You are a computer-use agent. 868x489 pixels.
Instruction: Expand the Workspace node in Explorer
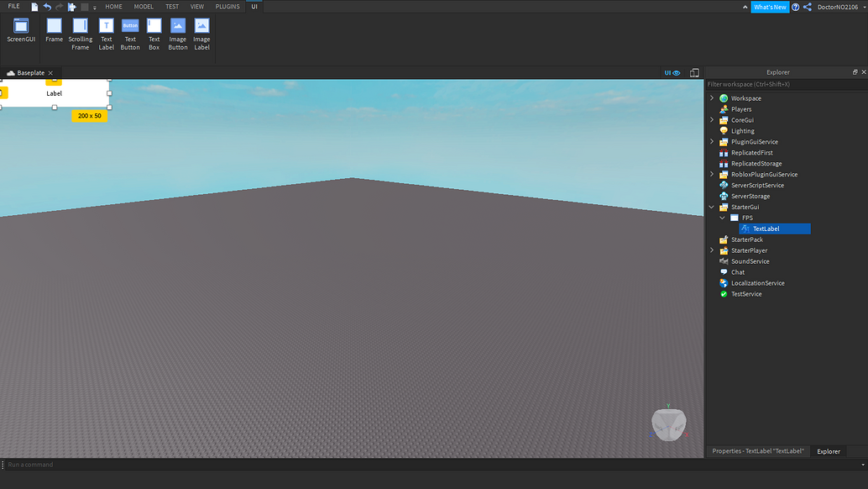coord(712,97)
